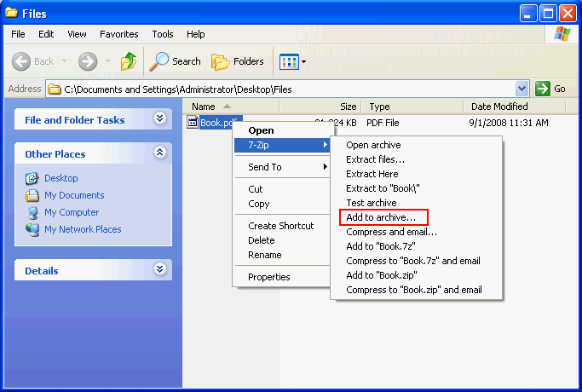582x392 pixels.
Task: Choose Copy in the context menu
Action: click(x=282, y=204)
